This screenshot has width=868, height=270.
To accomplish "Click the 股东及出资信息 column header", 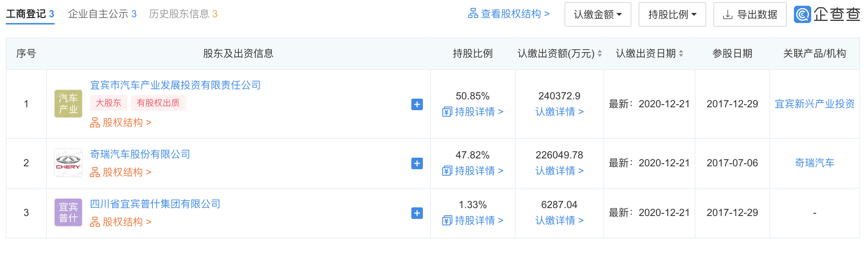I will point(238,54).
